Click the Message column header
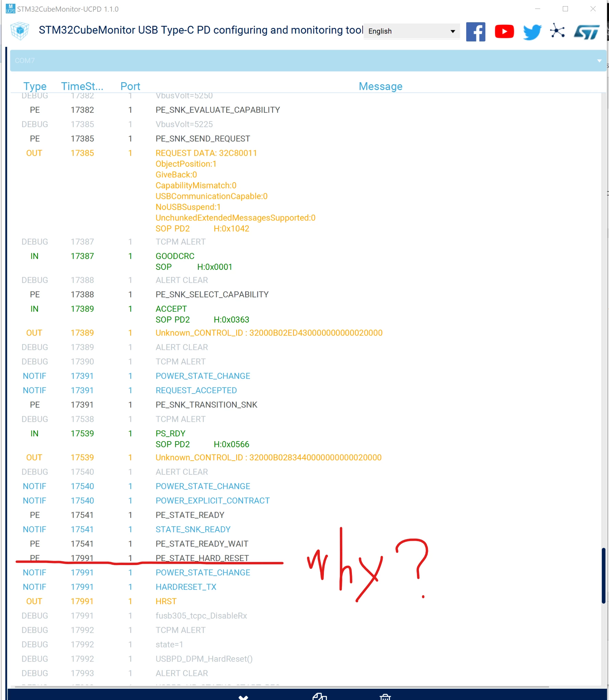Screen dimensions: 609x700 point(380,86)
